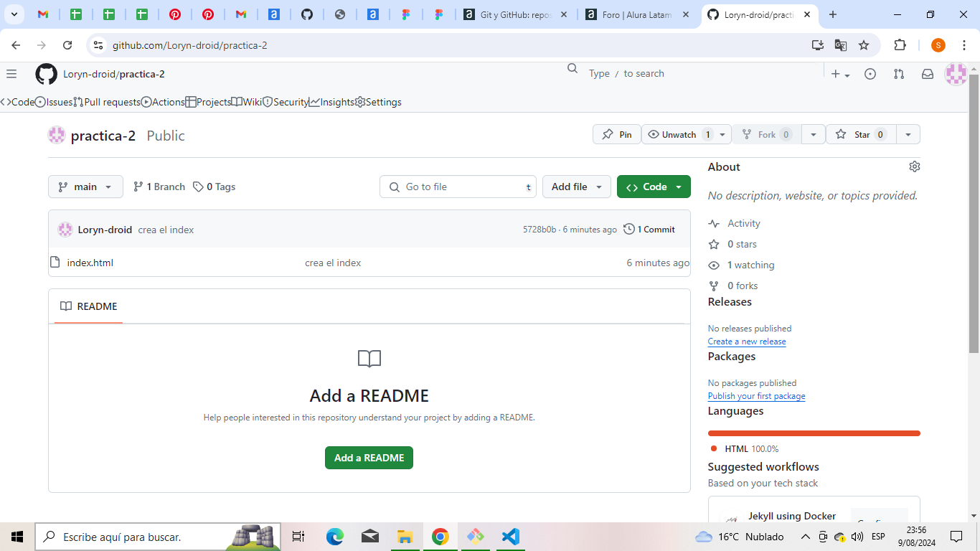The width and height of the screenshot is (980, 551).
Task: Switch to Pull requests tab
Action: tap(107, 102)
